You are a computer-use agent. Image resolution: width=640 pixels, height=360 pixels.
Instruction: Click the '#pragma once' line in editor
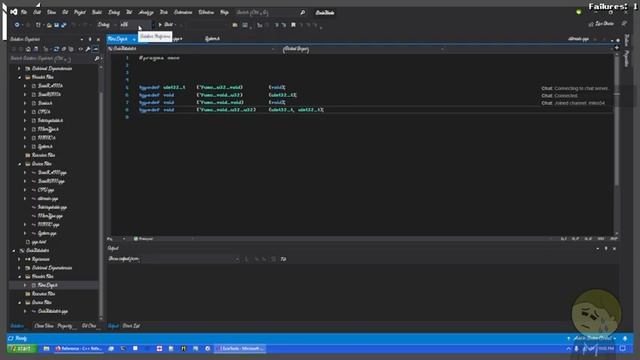click(x=159, y=58)
